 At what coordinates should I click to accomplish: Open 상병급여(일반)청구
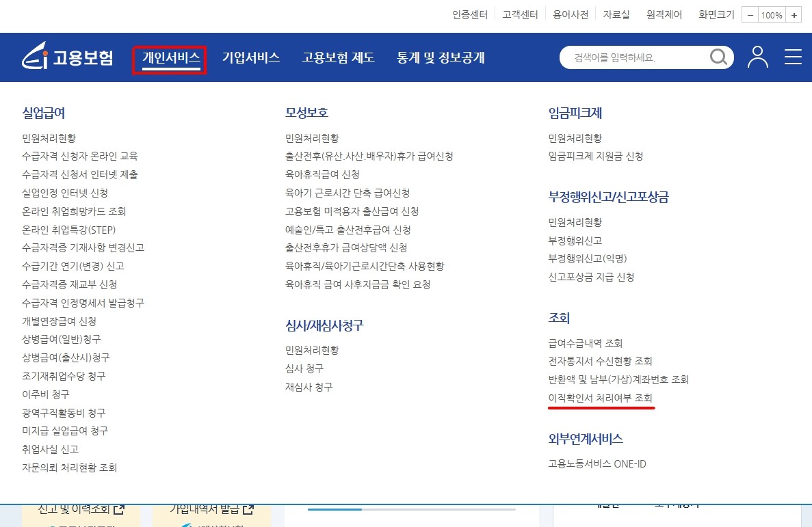point(62,340)
